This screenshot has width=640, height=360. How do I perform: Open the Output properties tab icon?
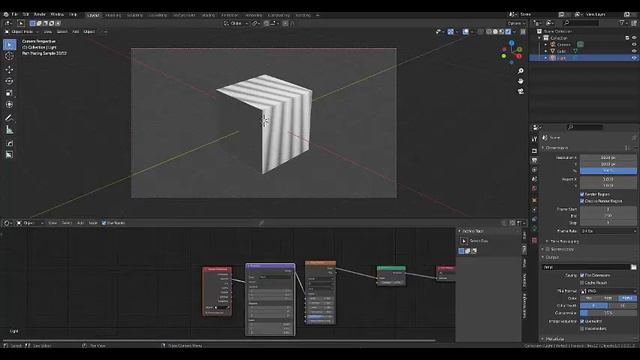point(534,160)
